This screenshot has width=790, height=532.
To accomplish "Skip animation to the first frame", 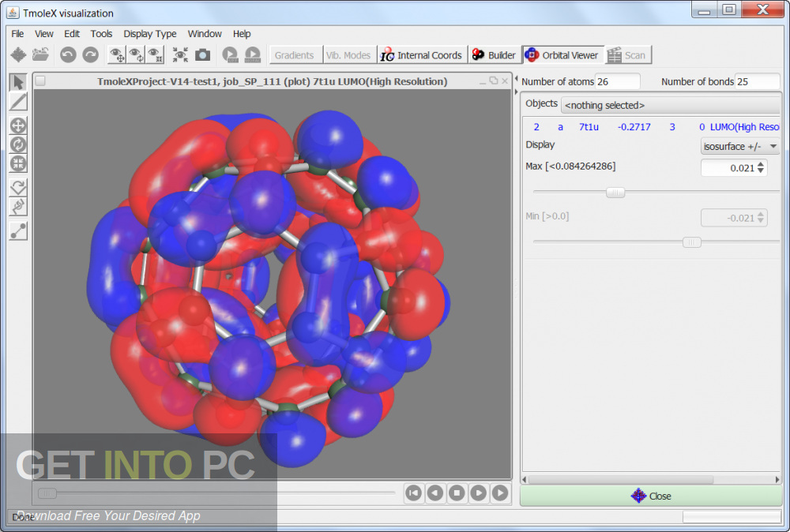I will coord(414,493).
